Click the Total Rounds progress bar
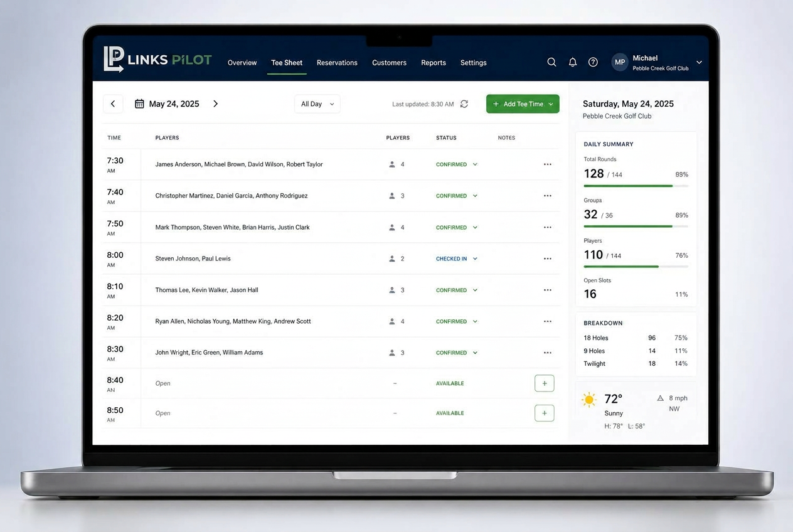This screenshot has width=793, height=532. (636, 186)
